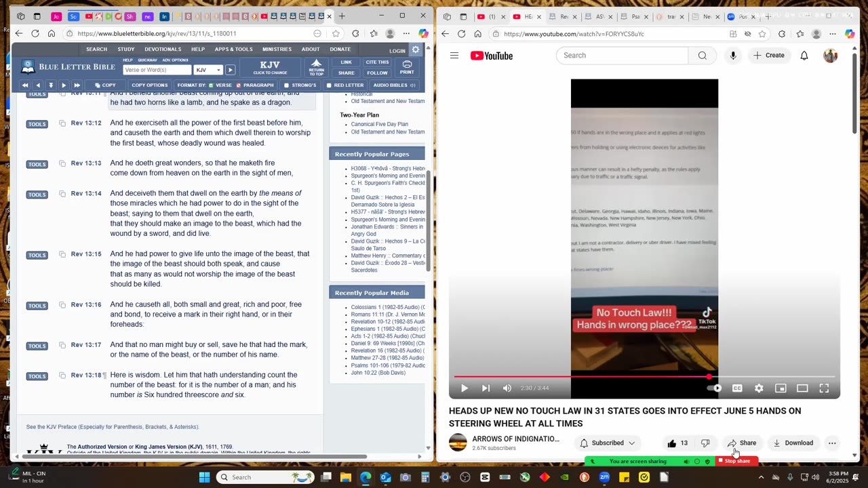The width and height of the screenshot is (868, 488).
Task: Open Blue Letter Bible settings gear
Action: click(x=416, y=49)
